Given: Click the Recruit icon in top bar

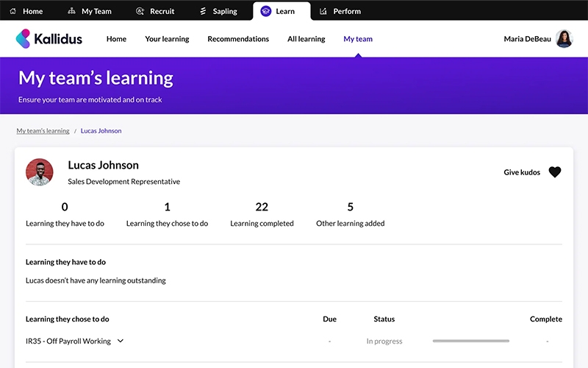Looking at the screenshot, I should tap(140, 11).
